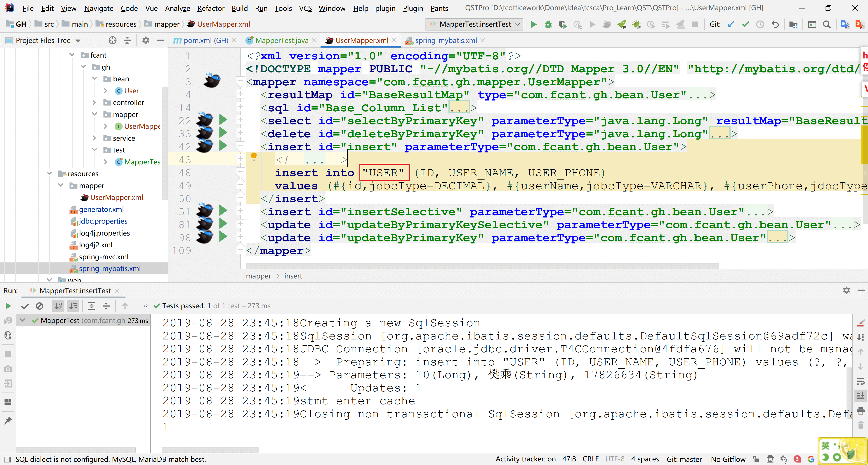Image resolution: width=868 pixels, height=465 pixels.
Task: Click the locate target icon in Project panel
Action: coord(113,40)
